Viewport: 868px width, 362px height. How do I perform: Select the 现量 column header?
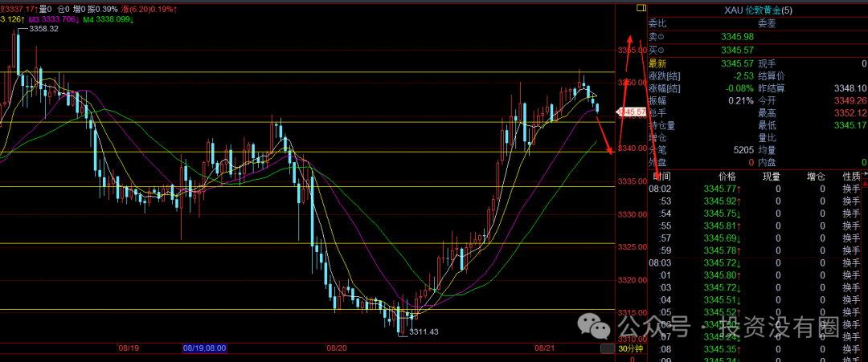pos(772,177)
